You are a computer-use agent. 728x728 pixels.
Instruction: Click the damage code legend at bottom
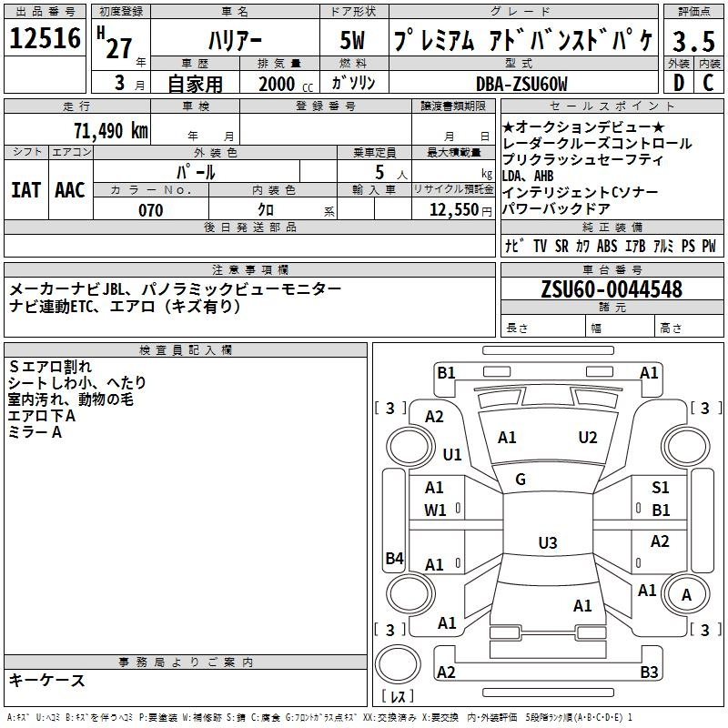click(x=319, y=717)
